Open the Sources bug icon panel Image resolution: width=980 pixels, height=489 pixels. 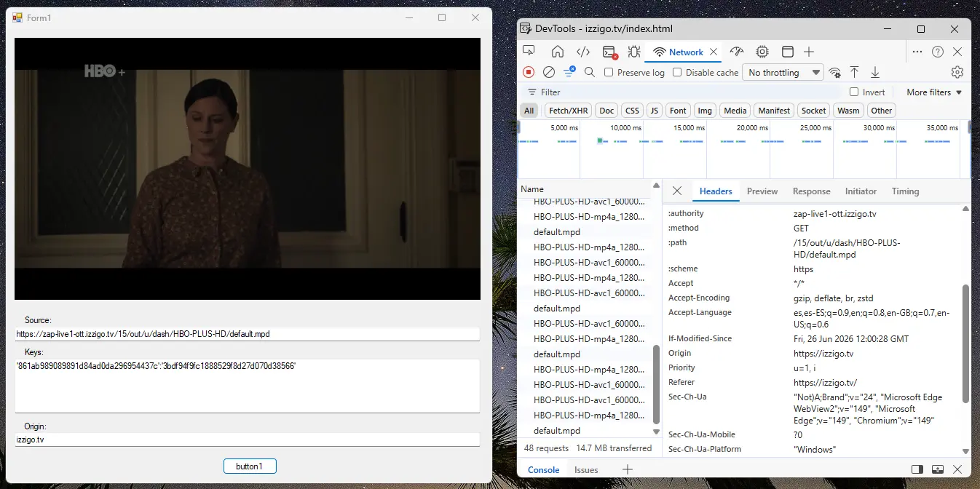[634, 51]
